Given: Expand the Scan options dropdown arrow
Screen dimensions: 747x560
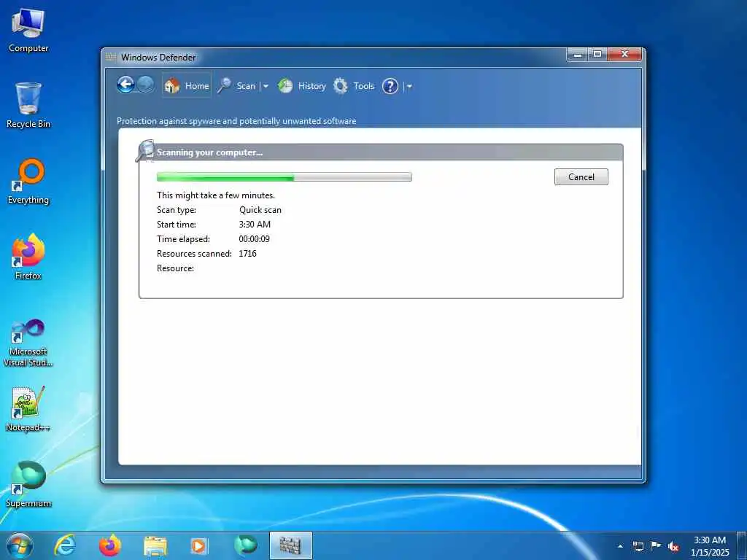Looking at the screenshot, I should (266, 86).
